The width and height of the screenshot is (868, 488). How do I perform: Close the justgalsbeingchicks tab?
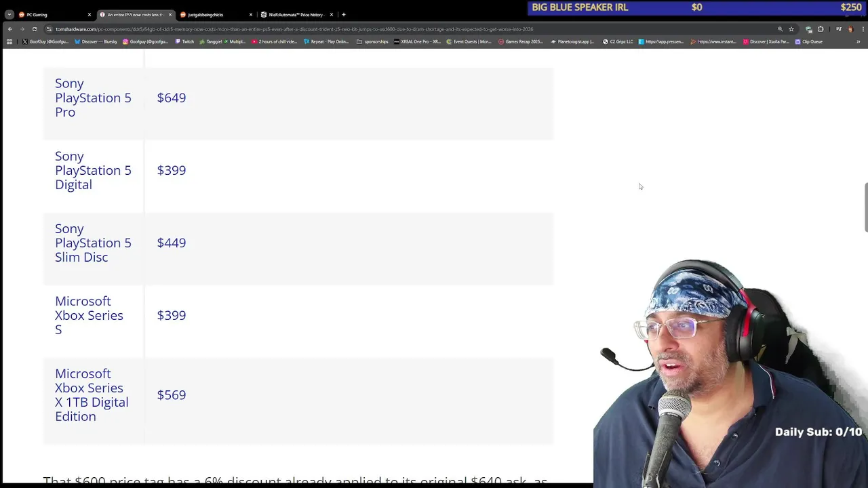point(251,14)
